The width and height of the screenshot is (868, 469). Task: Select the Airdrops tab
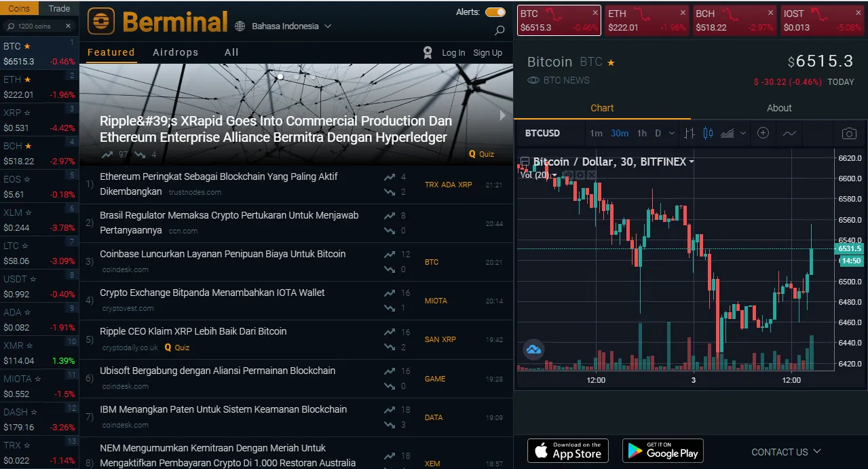tap(176, 52)
